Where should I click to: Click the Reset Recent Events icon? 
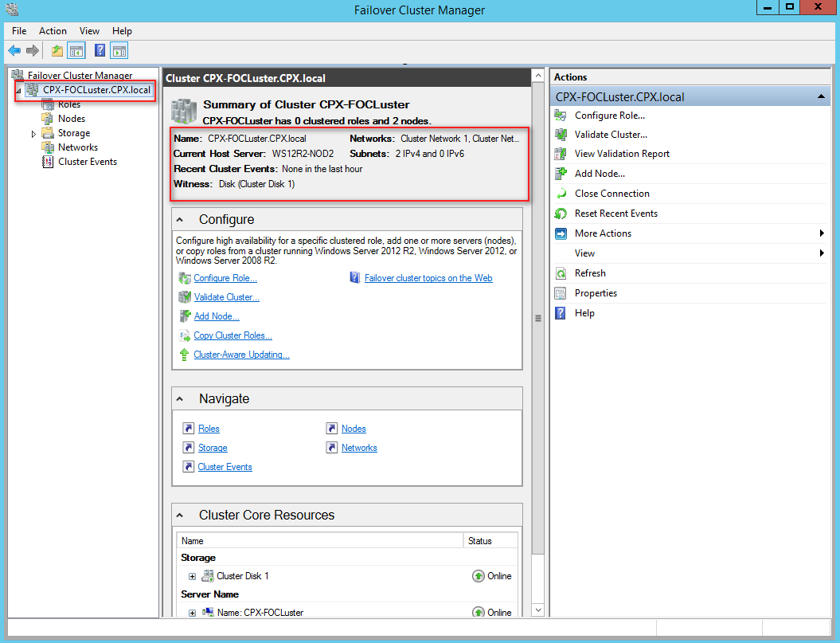coord(561,214)
